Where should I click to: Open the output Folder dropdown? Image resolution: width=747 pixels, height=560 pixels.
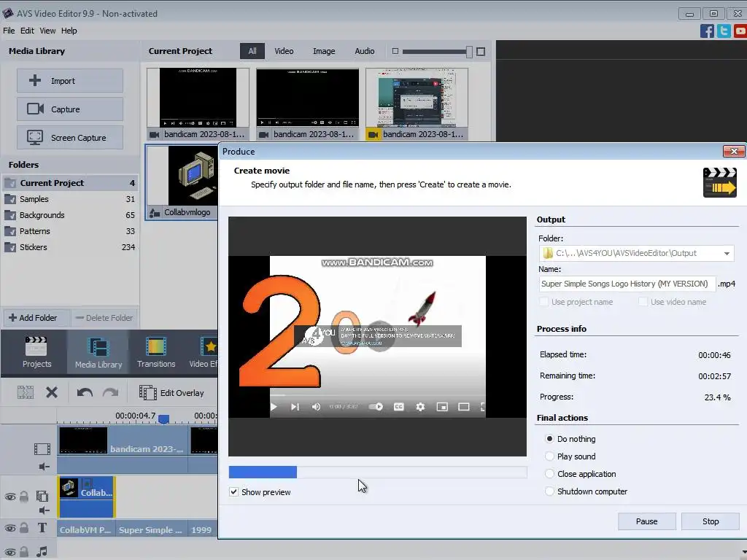(x=727, y=253)
